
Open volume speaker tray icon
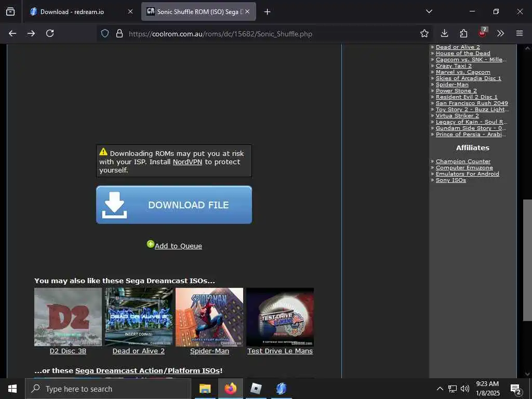(465, 389)
